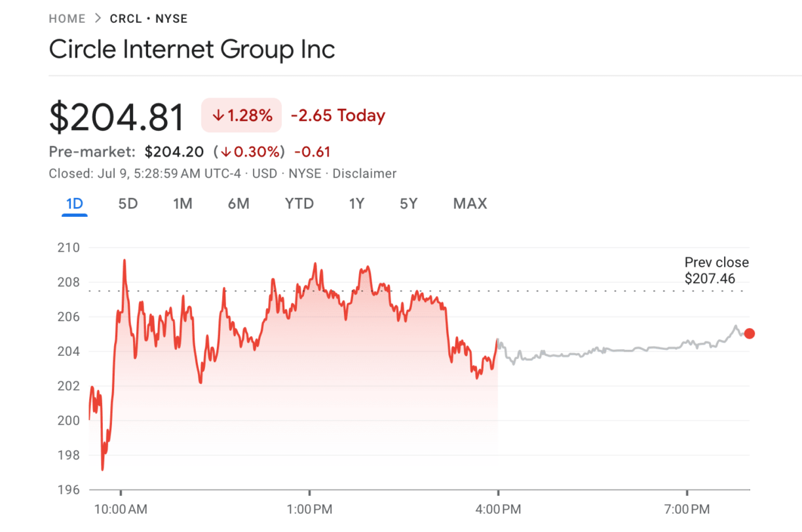Click the dotted previous close line on the chart
Screen dimensions: 802x532
coord(590,290)
